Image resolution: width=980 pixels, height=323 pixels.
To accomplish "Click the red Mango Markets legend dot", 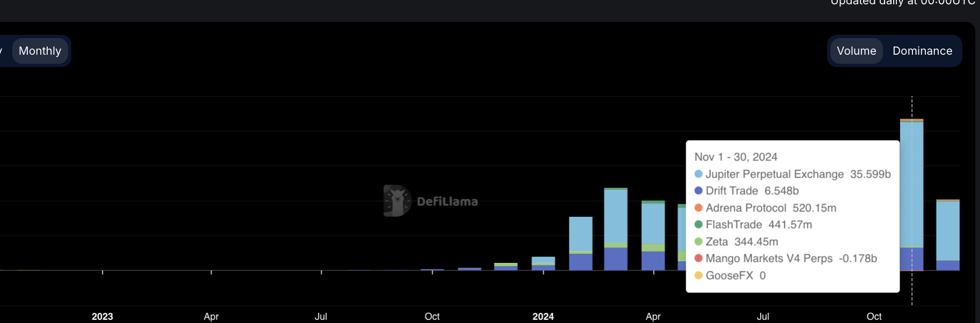I will point(699,258).
